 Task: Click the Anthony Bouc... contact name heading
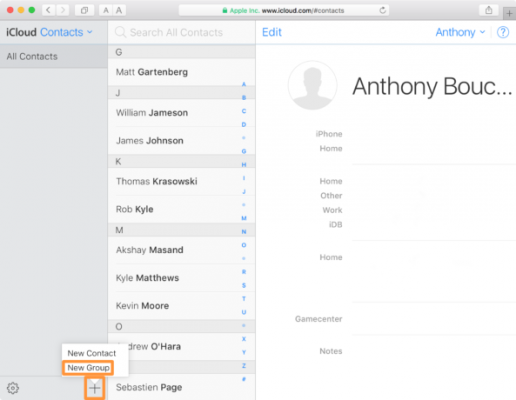click(432, 87)
